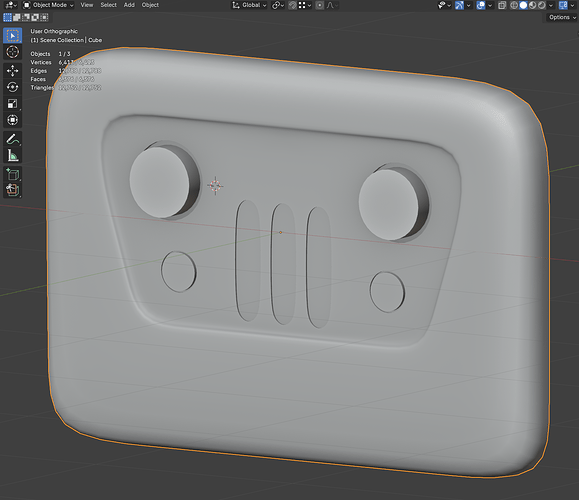Viewport: 579px width, 500px height.
Task: Open the editor type selector
Action: click(x=11, y=5)
